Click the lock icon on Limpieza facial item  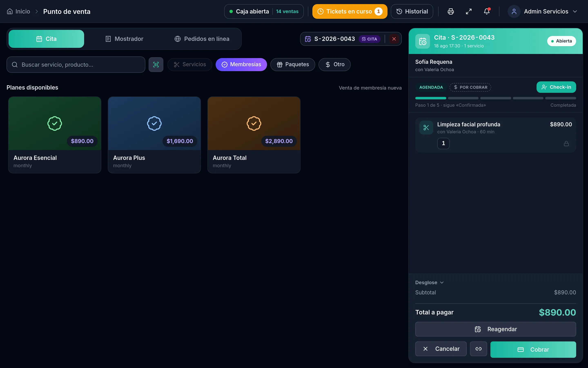point(566,144)
